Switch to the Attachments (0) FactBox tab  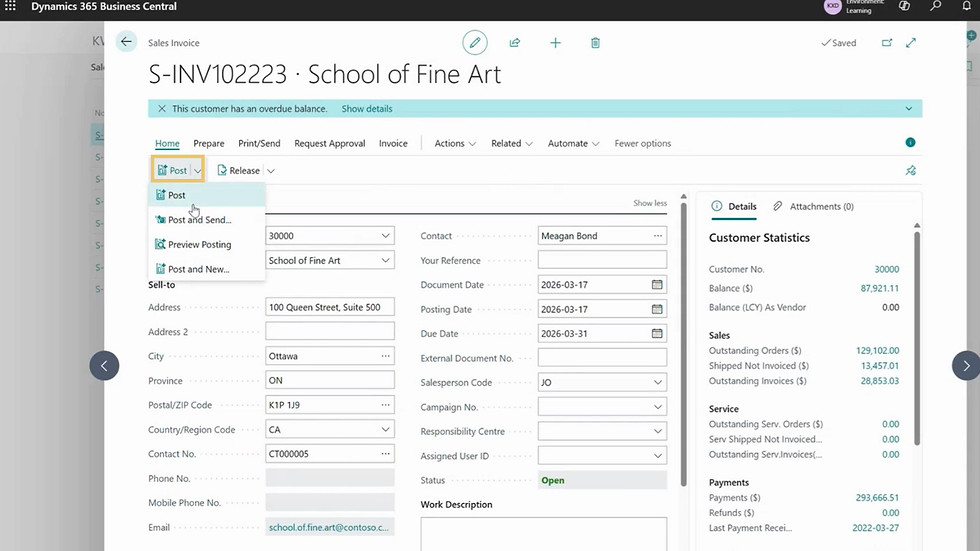click(813, 206)
